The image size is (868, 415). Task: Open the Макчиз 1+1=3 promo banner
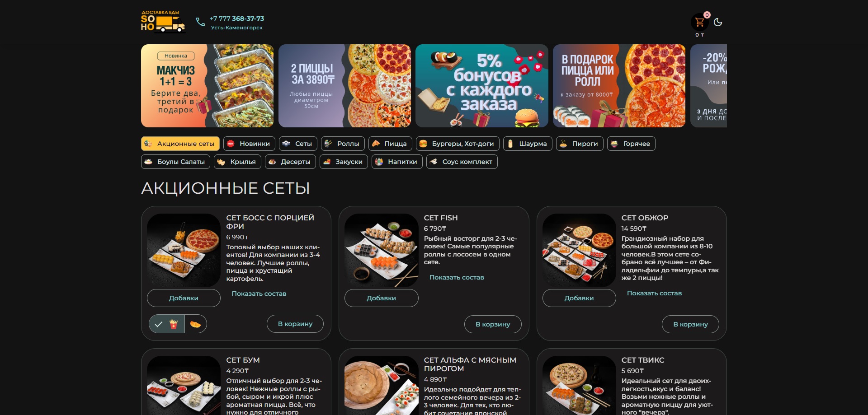click(x=207, y=86)
